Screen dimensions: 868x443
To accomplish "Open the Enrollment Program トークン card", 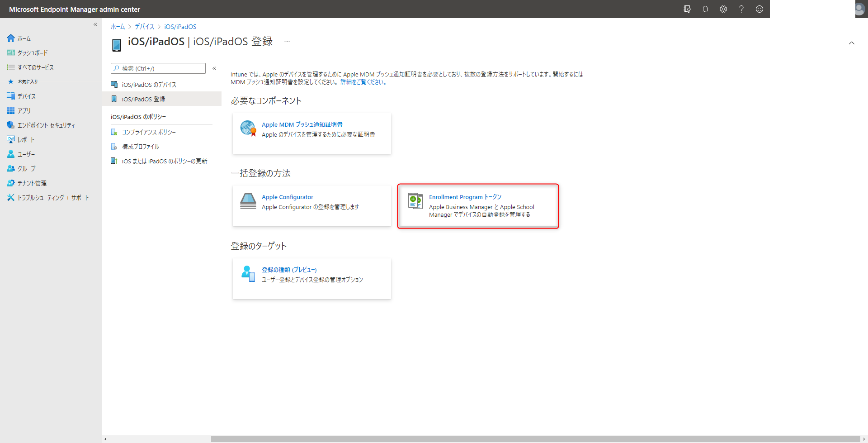I will click(x=478, y=206).
